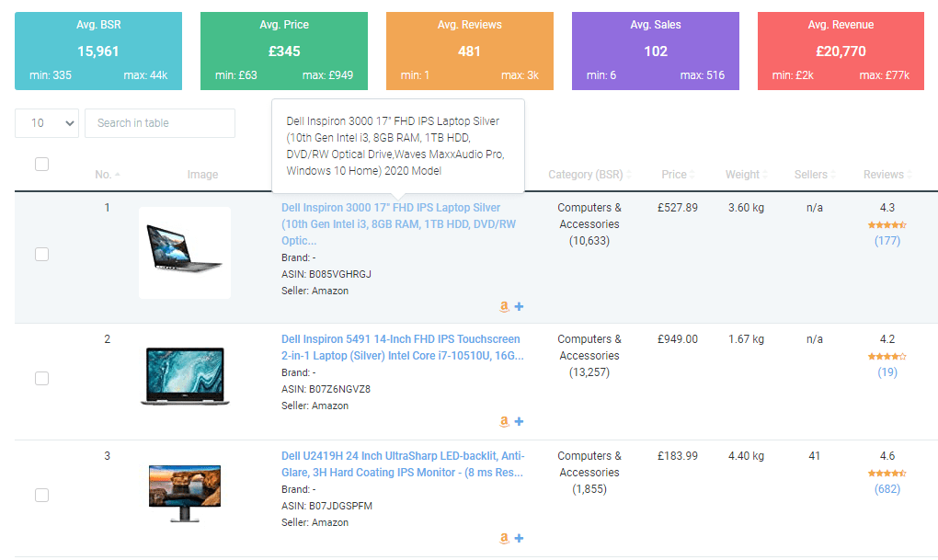The width and height of the screenshot is (938, 560).
Task: Click 'max: 516' in Avg. Sales card
Action: tap(703, 75)
